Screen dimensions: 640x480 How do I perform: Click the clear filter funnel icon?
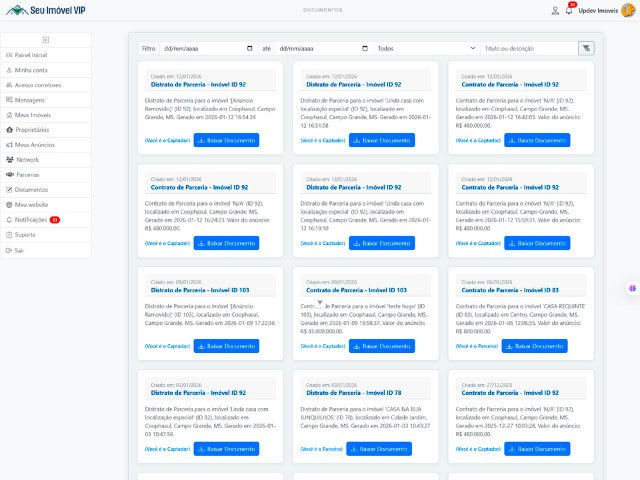pos(586,48)
